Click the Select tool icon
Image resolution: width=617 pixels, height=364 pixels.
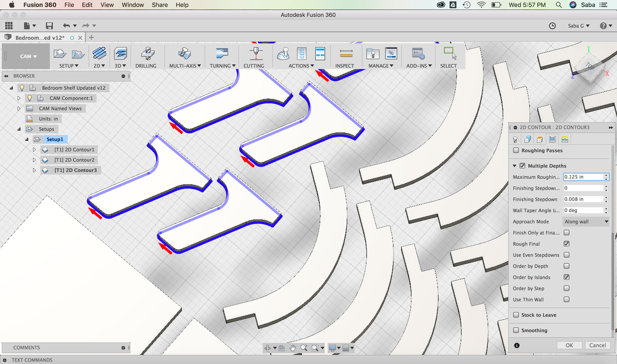(449, 53)
